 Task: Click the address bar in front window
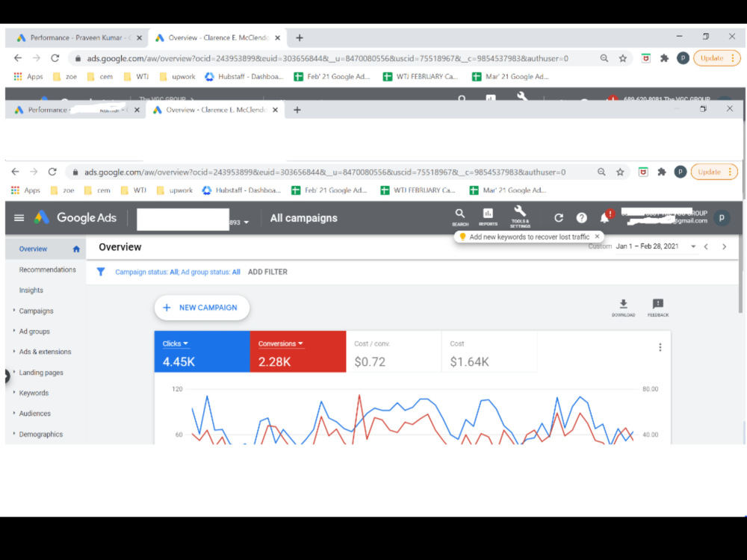(326, 172)
